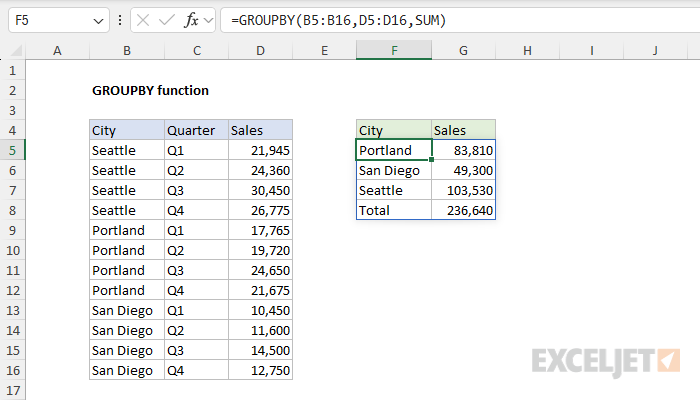Click the Total label cell

[394, 210]
